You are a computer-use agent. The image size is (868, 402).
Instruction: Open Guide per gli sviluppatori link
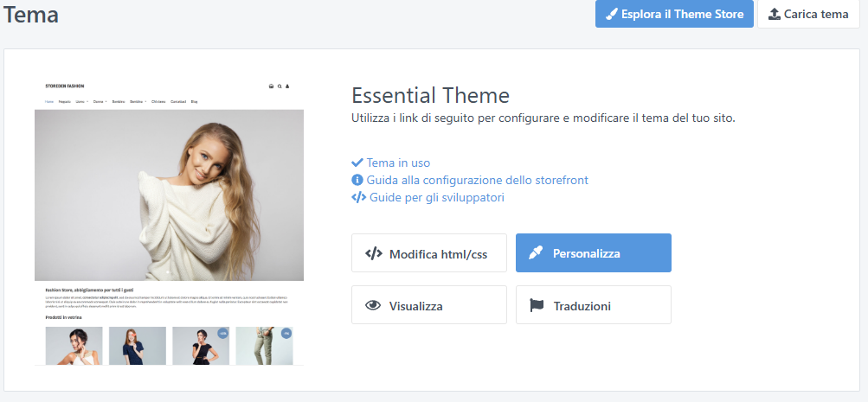point(436,197)
